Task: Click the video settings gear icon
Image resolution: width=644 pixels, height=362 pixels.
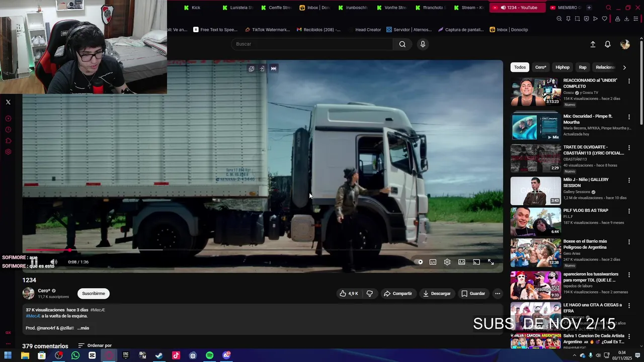Action: pos(447,262)
